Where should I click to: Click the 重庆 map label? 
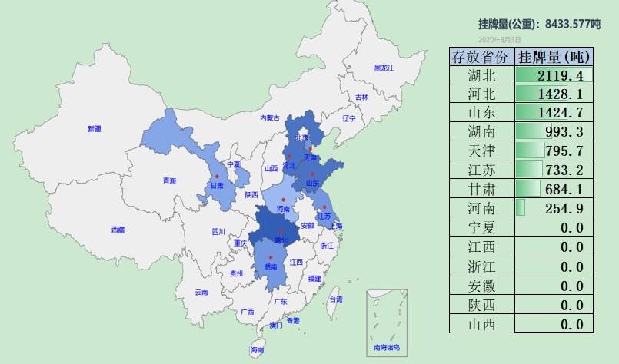[241, 243]
